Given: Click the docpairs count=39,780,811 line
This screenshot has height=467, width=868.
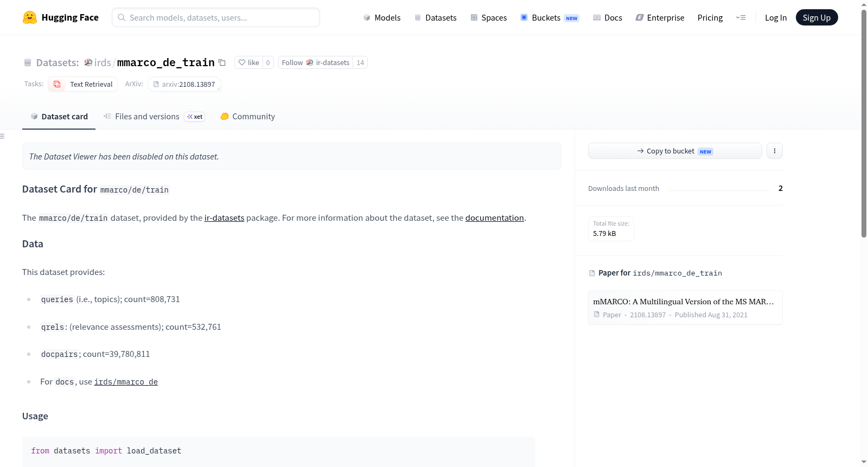Looking at the screenshot, I should (95, 354).
